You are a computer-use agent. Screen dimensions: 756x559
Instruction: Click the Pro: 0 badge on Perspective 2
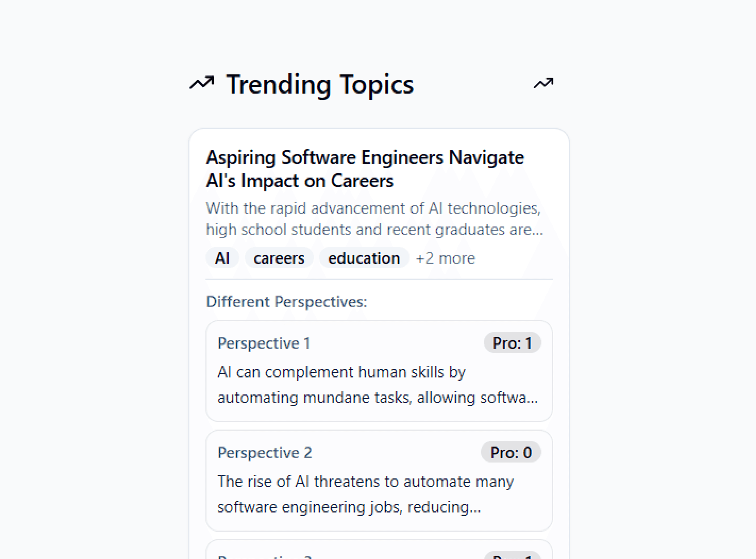point(511,452)
